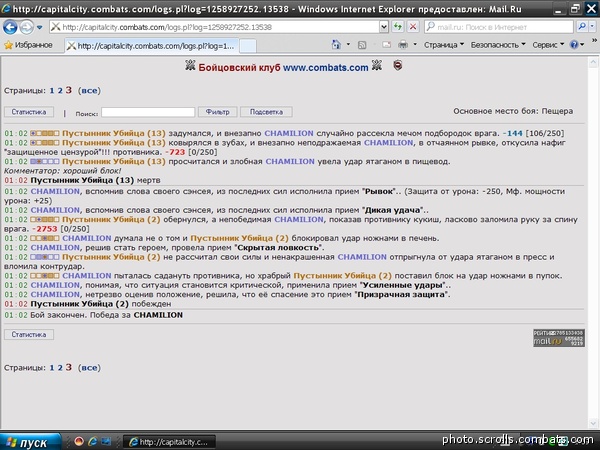Click the RSS feeds toolbar icon
Viewport: 600px width, 450px height.
click(362, 45)
